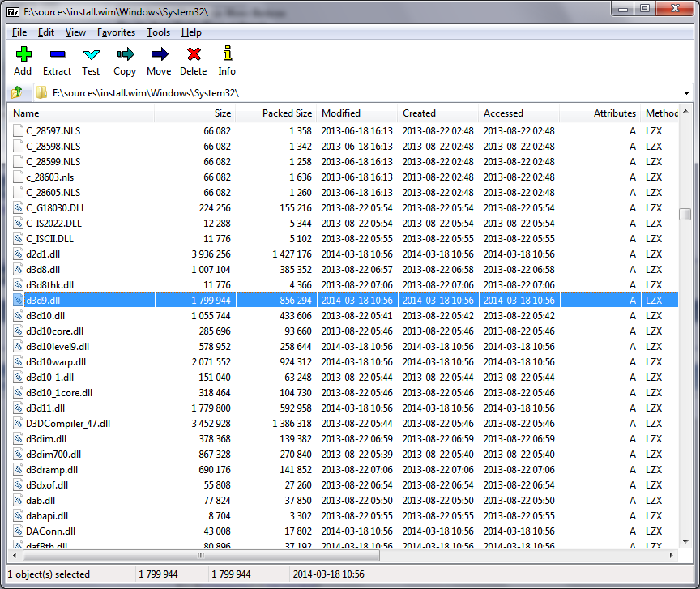Sort by the Packed Size column header
The image size is (700, 589).
pos(275,113)
